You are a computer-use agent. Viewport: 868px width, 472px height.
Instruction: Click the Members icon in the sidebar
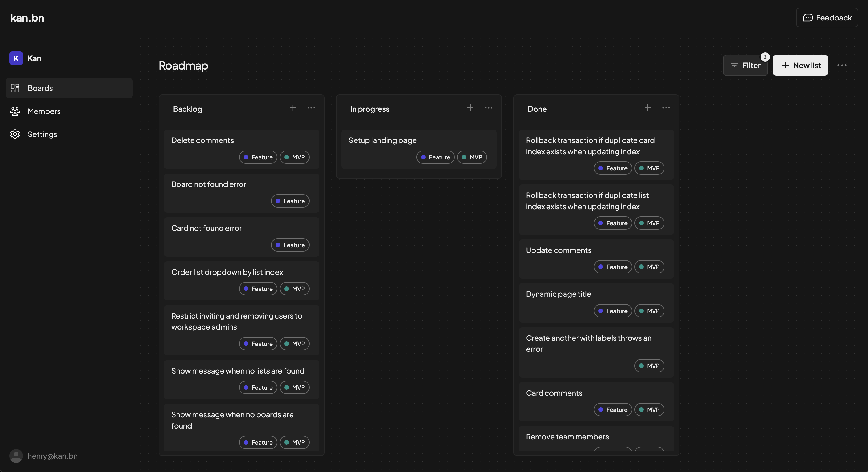[15, 111]
